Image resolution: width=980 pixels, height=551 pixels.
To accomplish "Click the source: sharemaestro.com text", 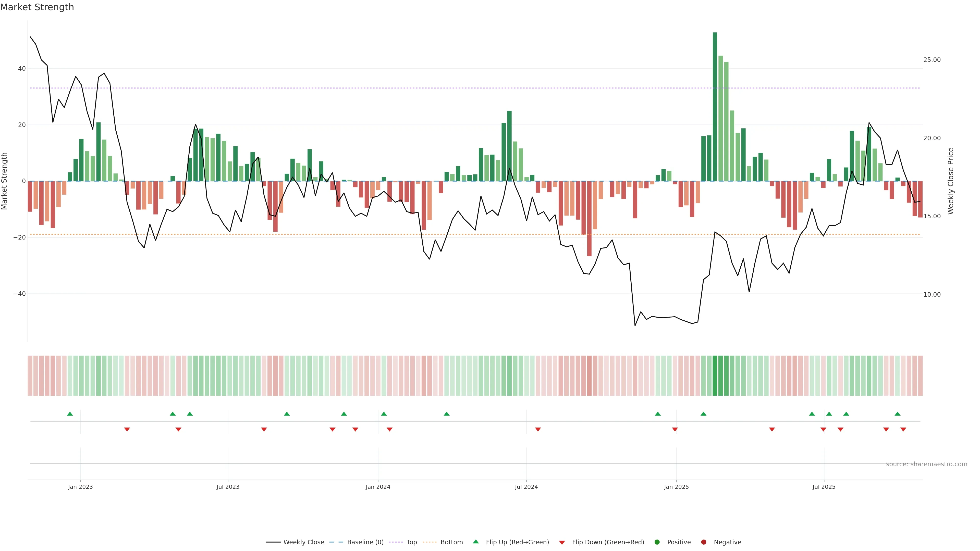I will pyautogui.click(x=926, y=464).
